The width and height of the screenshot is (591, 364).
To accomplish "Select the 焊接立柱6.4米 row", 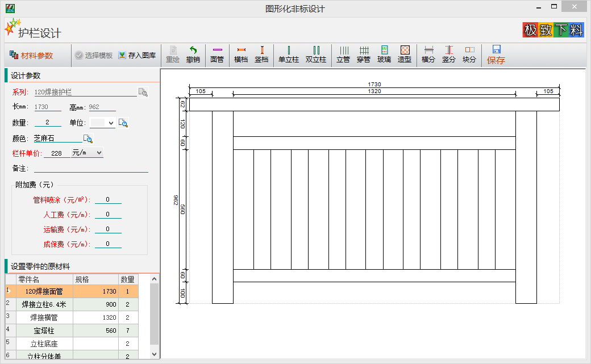I will coord(72,304).
